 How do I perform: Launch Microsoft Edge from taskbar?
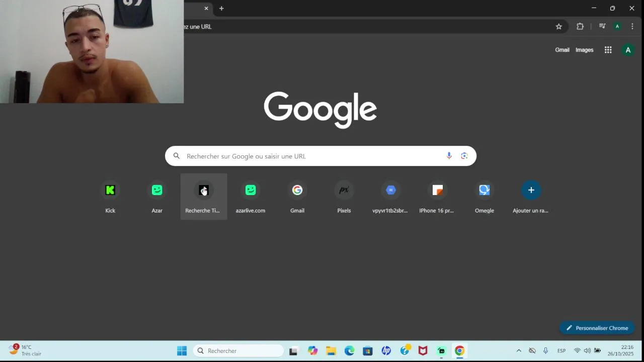(349, 351)
